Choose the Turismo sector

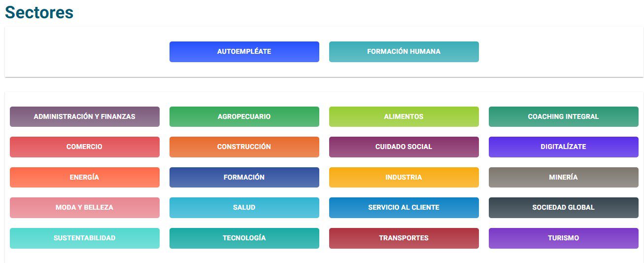pos(563,238)
